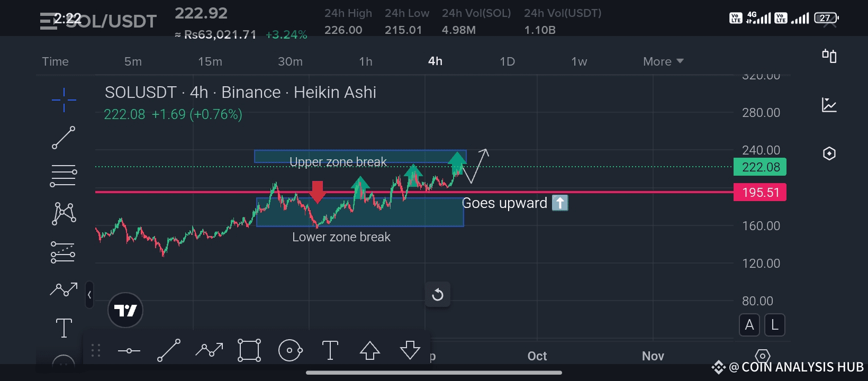Open the horizontal lines tool group
This screenshot has width=868, height=381.
coord(64,176)
